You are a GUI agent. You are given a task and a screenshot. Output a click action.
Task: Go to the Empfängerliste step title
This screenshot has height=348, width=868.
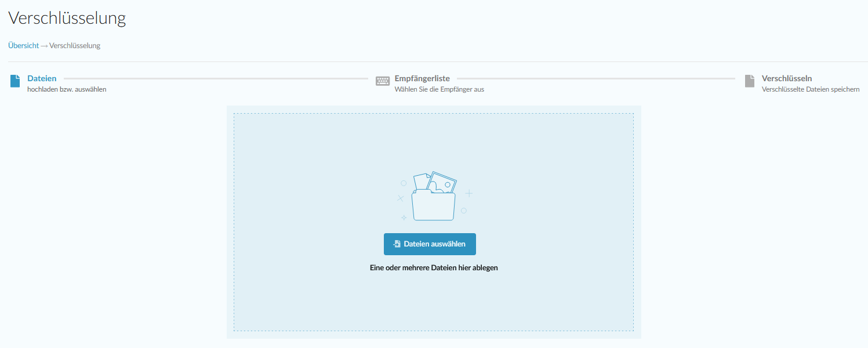[x=422, y=78]
